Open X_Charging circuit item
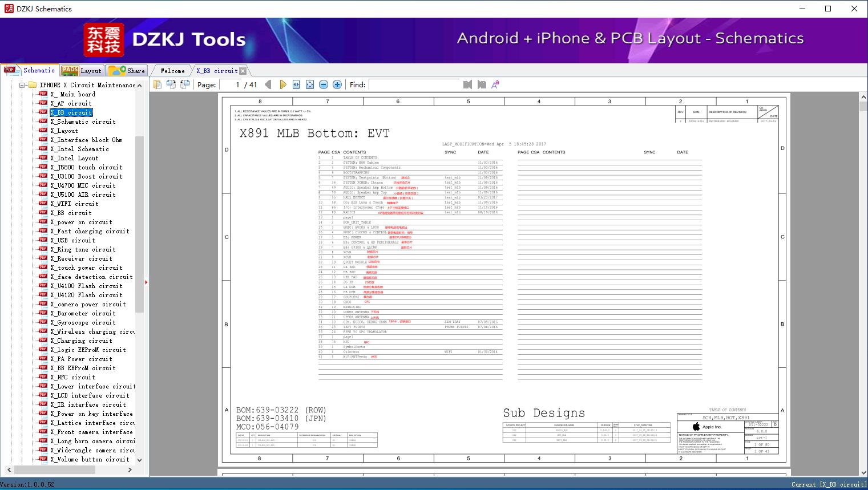Image resolution: width=868 pixels, height=490 pixels. point(81,341)
